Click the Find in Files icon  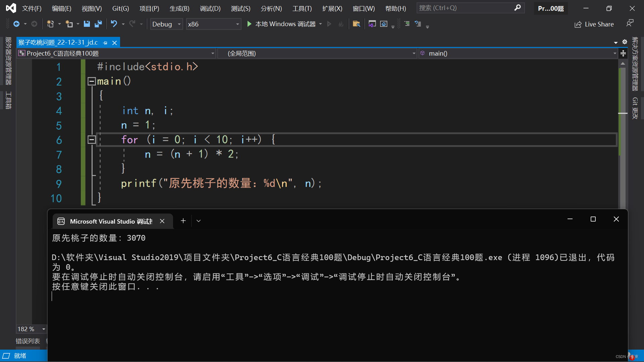tap(356, 24)
